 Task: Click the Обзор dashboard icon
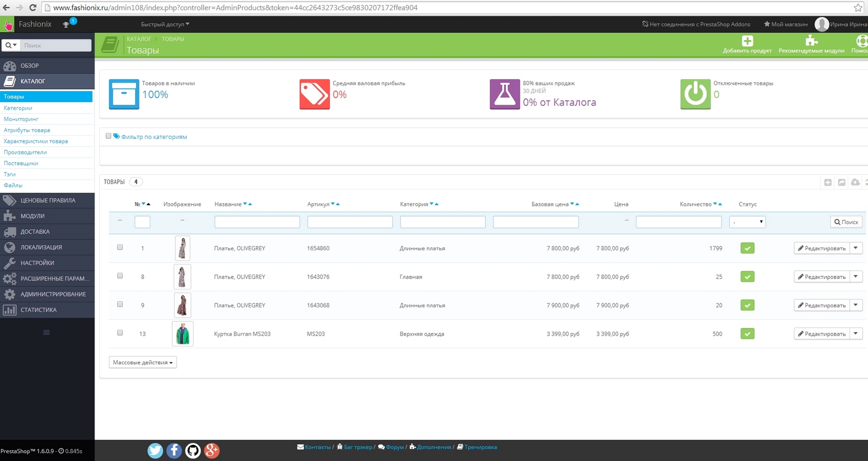[10, 66]
